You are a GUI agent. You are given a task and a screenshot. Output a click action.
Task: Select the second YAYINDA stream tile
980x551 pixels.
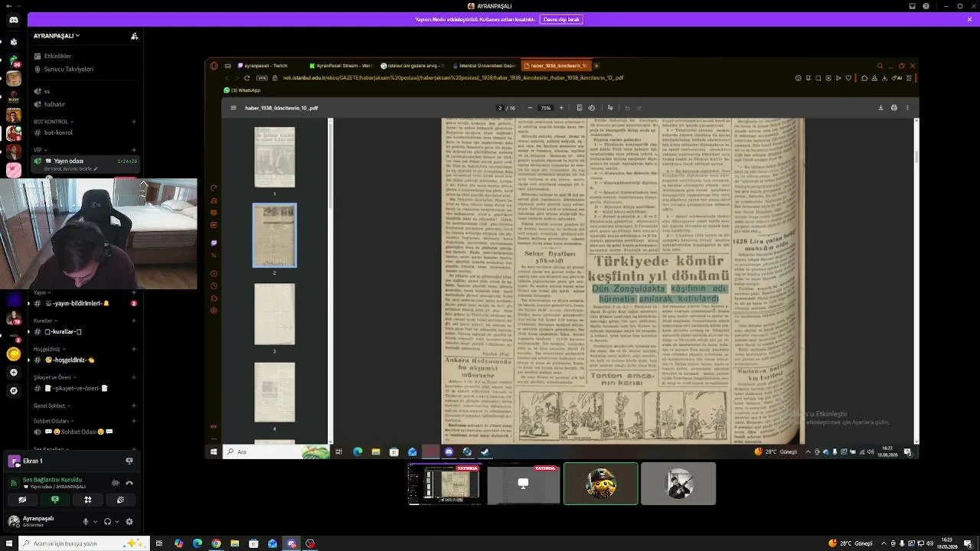(524, 484)
